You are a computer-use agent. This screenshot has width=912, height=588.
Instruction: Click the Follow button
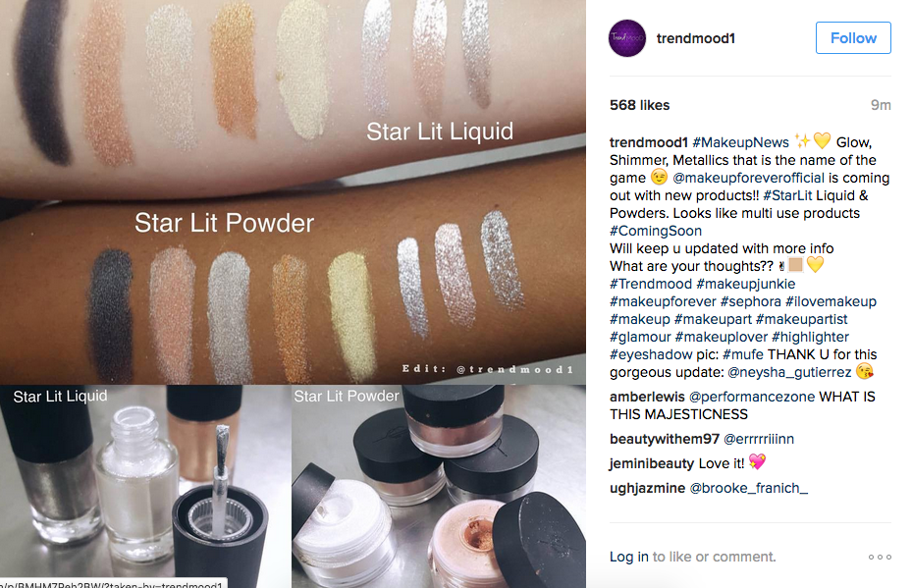(853, 38)
